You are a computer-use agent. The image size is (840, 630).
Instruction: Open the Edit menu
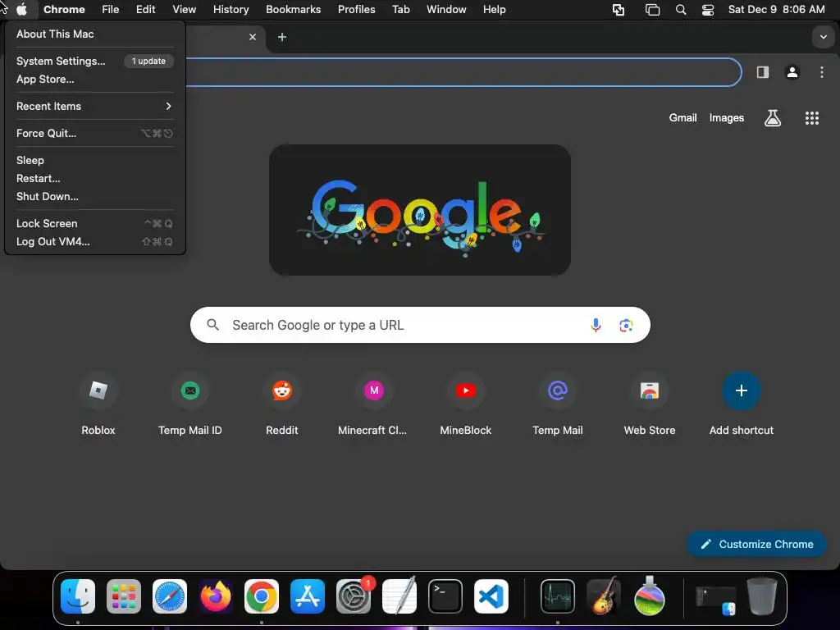click(145, 10)
